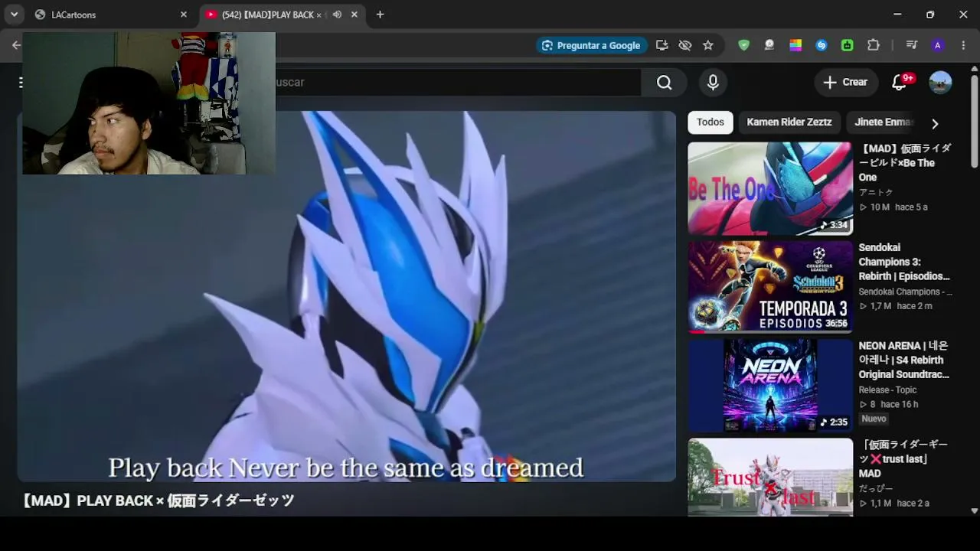The image size is (980, 551).
Task: Start voice search with the microphone
Action: point(713,82)
